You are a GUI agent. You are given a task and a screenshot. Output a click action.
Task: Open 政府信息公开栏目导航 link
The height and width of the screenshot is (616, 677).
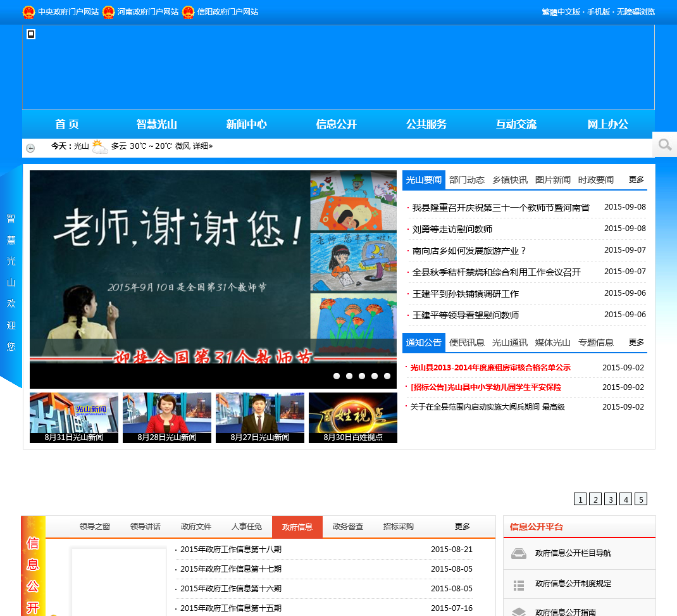coord(573,553)
